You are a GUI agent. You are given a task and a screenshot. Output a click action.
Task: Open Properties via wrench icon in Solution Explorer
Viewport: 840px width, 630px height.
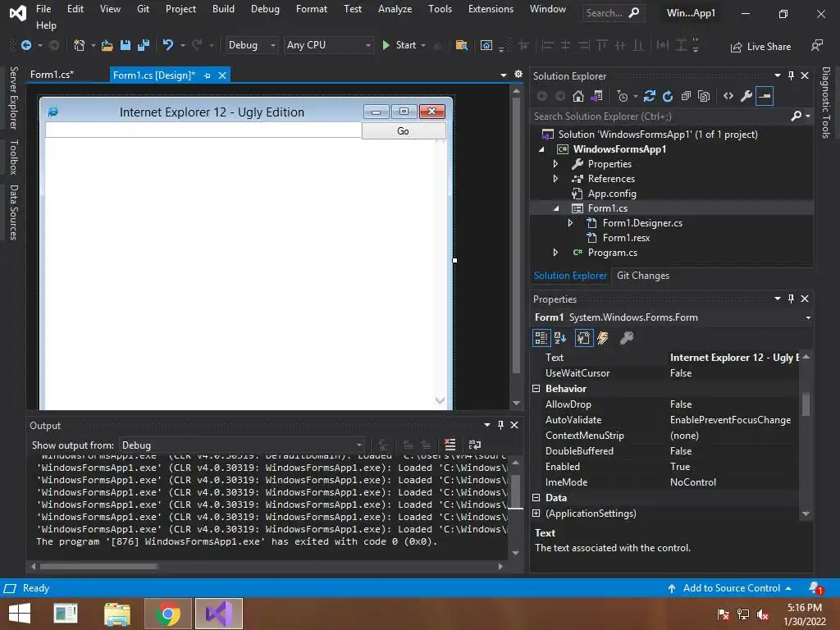746,97
